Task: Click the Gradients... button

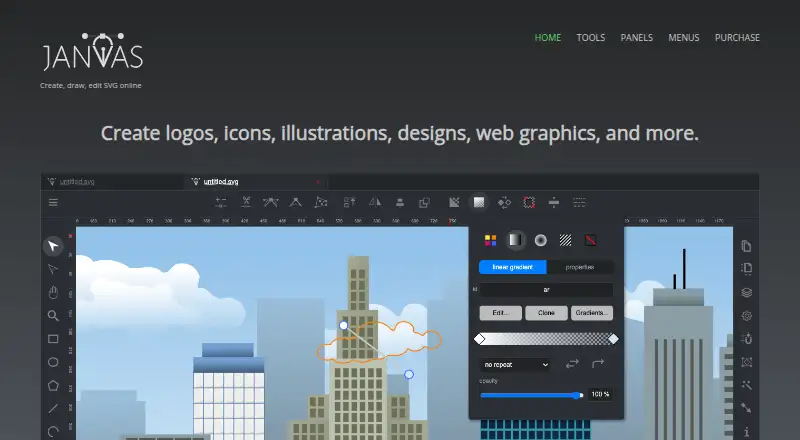Action: pos(592,313)
